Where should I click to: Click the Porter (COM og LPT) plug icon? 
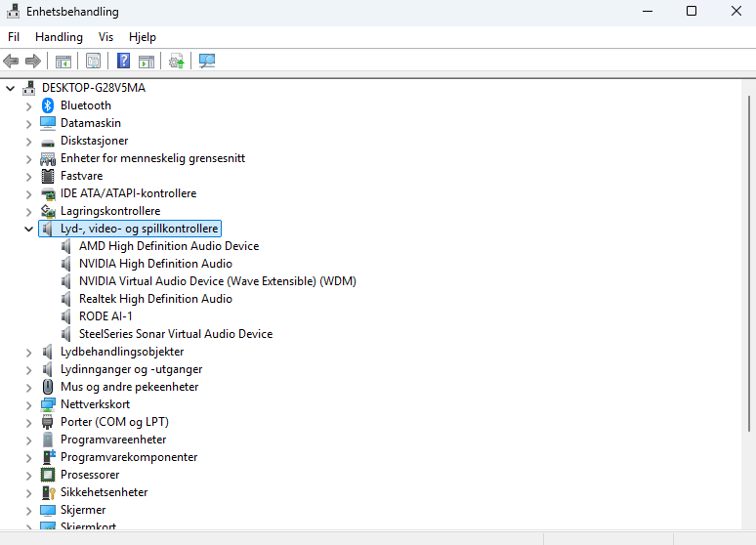[x=47, y=422]
